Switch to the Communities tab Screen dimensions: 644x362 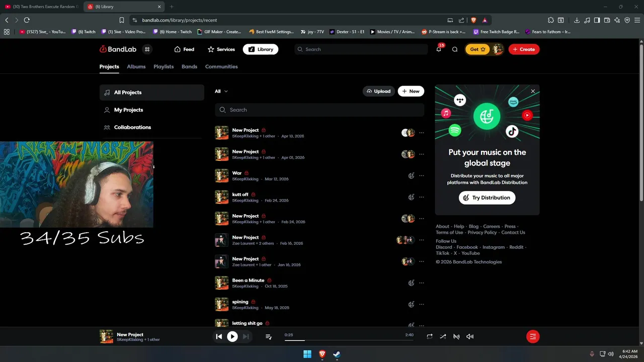(221, 66)
